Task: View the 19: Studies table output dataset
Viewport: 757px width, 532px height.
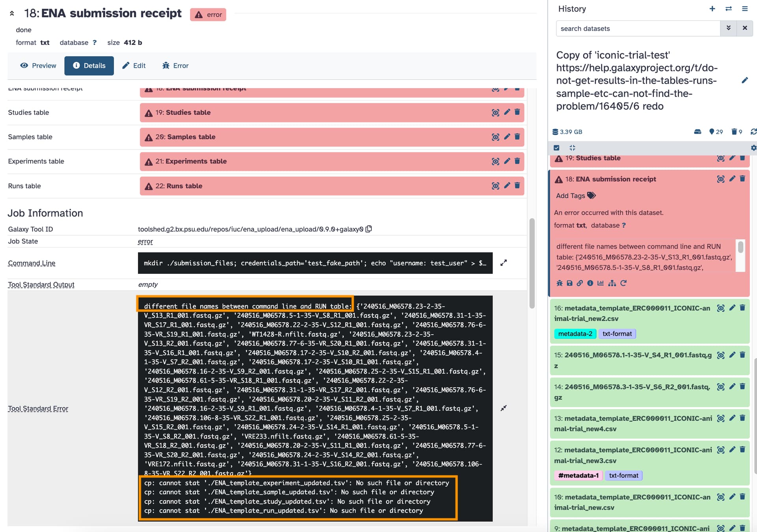Action: tap(496, 112)
